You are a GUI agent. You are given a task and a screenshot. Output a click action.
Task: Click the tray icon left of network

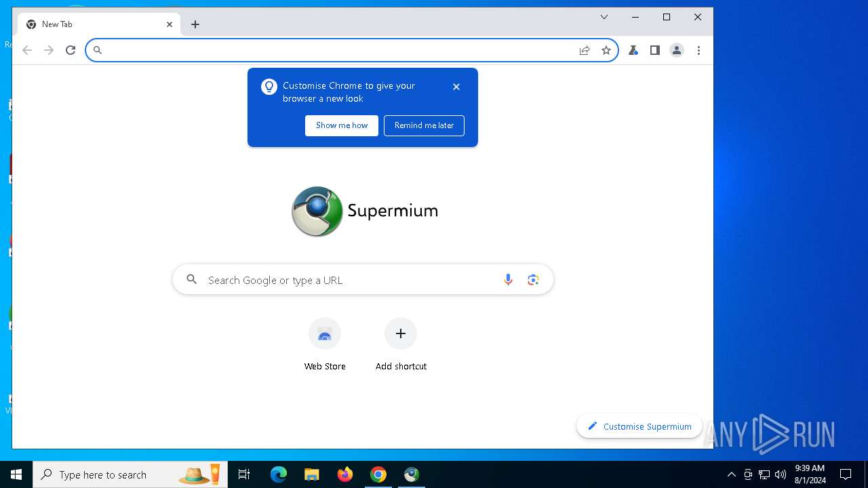click(x=748, y=474)
